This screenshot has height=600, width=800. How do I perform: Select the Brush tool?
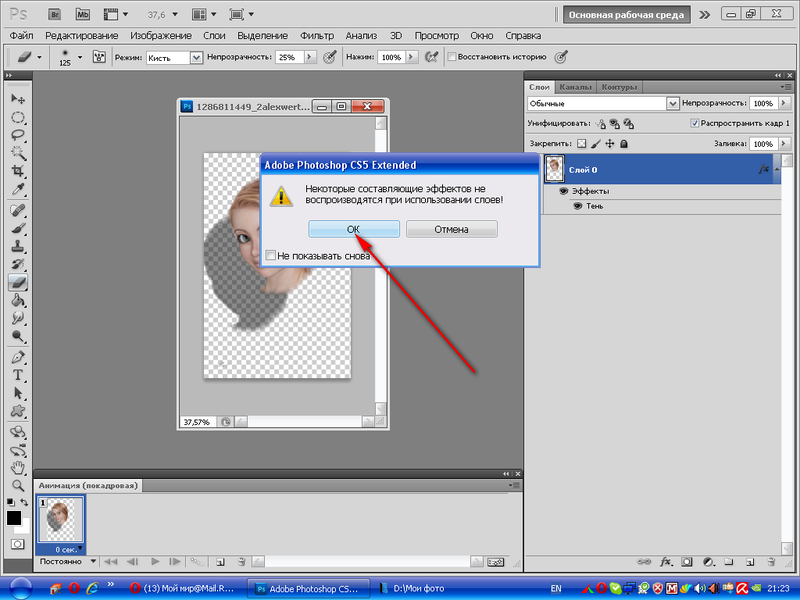pyautogui.click(x=18, y=228)
